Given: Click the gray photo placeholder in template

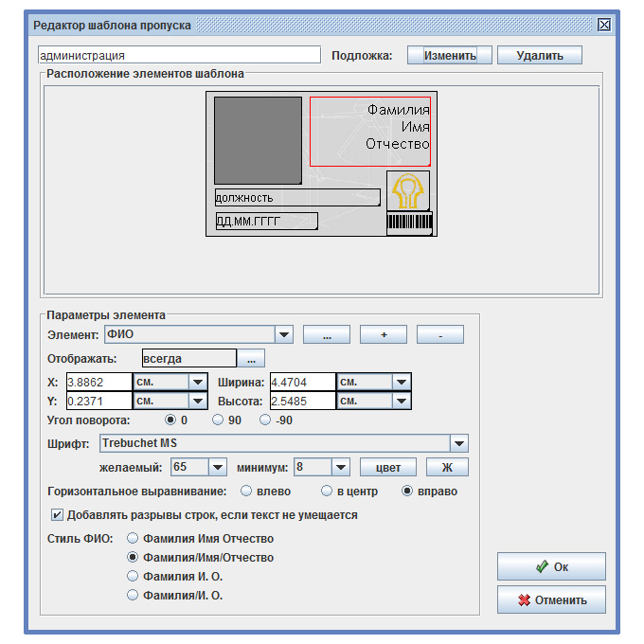Looking at the screenshot, I should [258, 140].
